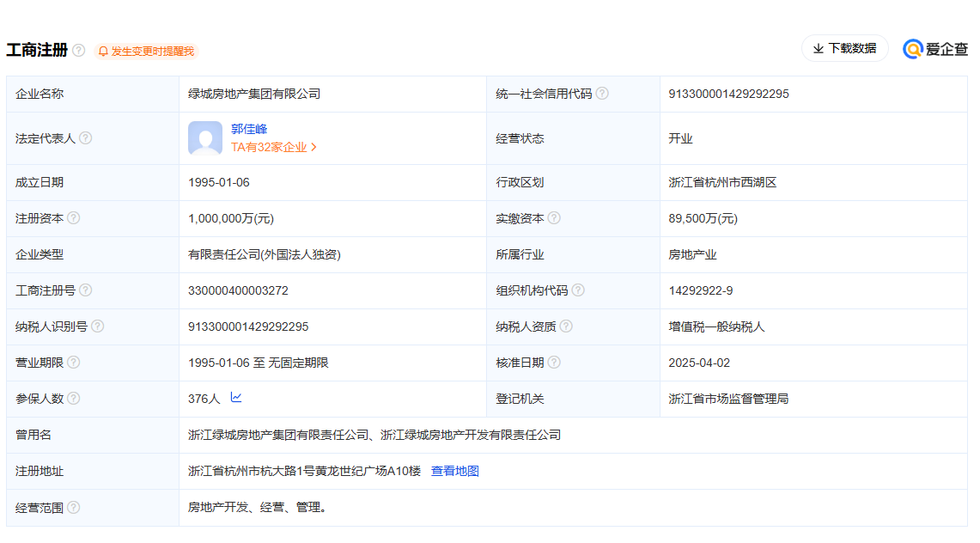Open trend chart icon next to 376人
Viewport: 980px width, 543px height.
point(235,398)
